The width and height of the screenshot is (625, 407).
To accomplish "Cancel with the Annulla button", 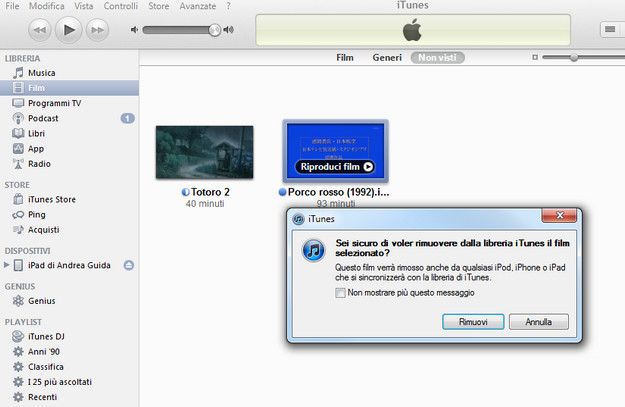I will point(539,322).
